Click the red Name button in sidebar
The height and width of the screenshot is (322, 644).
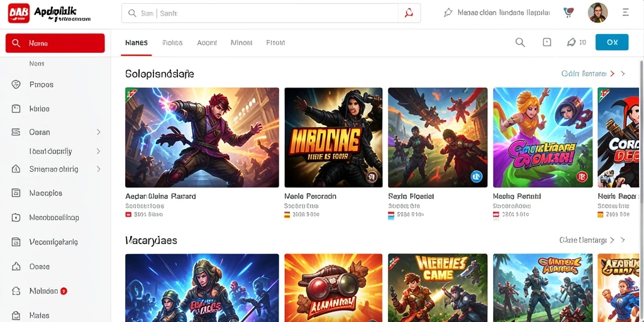55,43
